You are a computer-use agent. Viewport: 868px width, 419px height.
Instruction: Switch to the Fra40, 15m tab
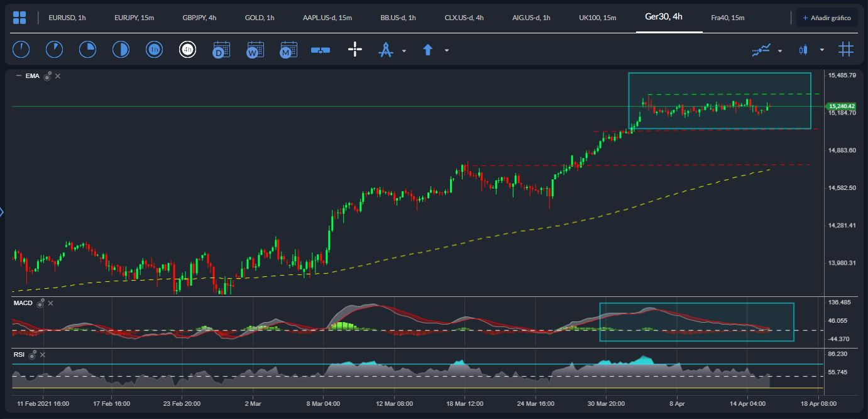point(728,18)
